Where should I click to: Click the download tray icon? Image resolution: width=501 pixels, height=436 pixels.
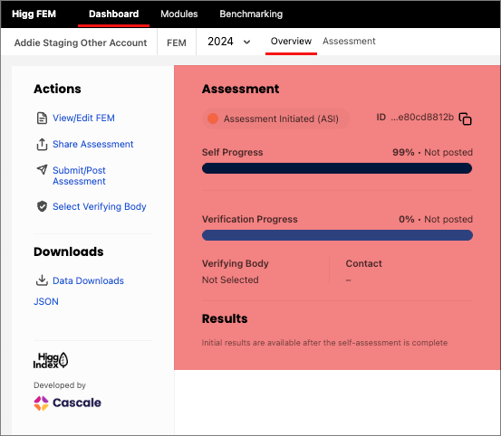[42, 280]
